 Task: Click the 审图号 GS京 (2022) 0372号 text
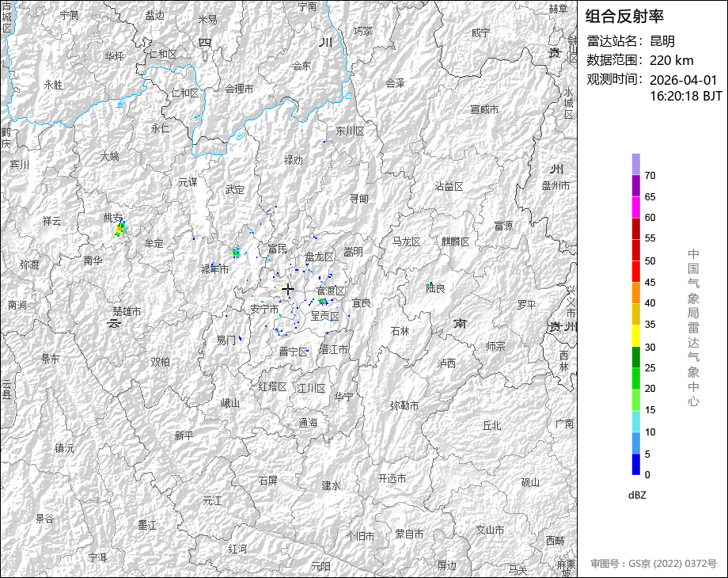click(654, 564)
